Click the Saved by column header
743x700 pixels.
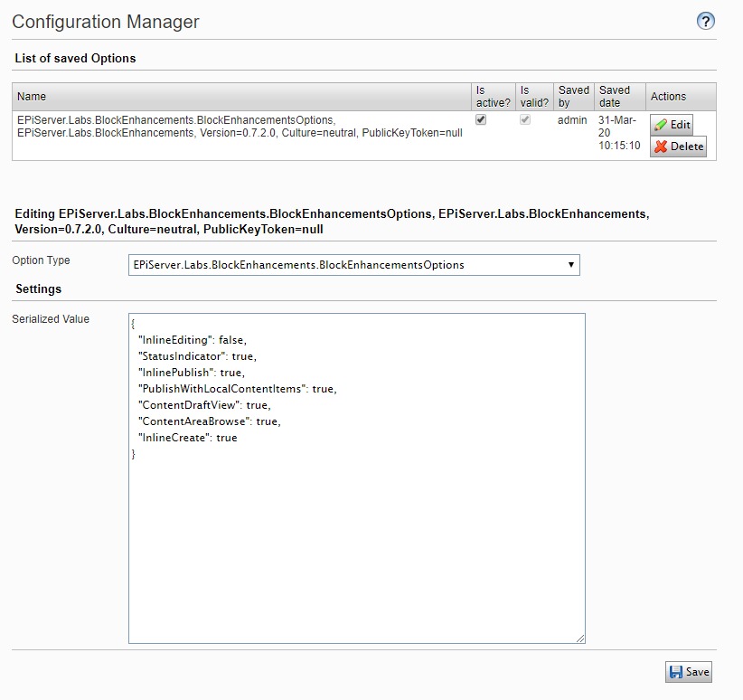coord(573,97)
